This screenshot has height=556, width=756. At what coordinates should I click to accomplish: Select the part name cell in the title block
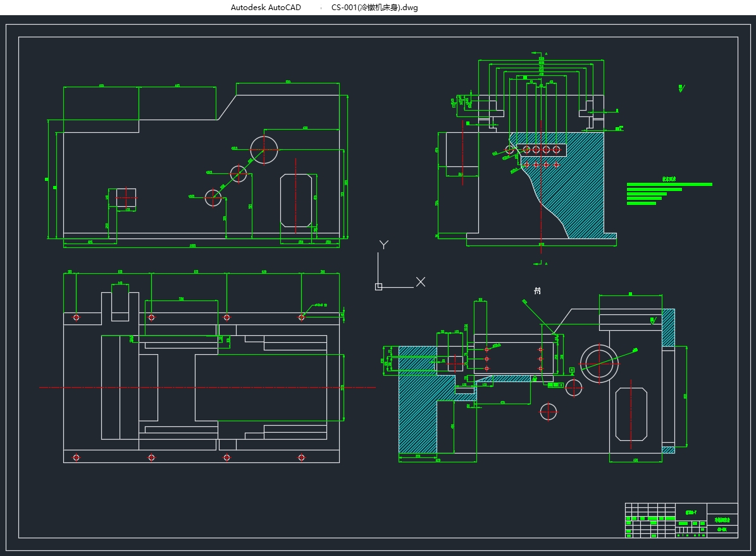(x=722, y=519)
